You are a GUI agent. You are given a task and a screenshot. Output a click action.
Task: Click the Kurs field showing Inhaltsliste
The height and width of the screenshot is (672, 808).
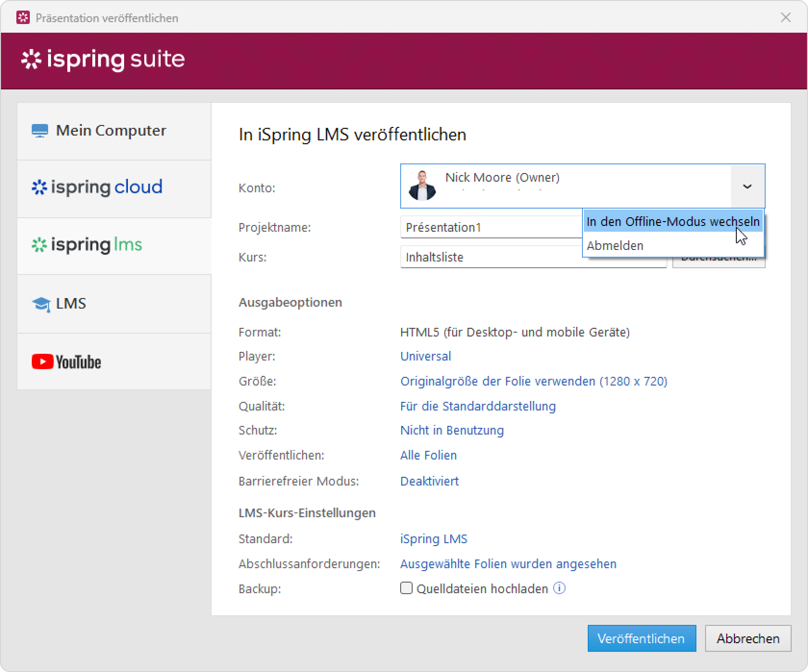[533, 257]
